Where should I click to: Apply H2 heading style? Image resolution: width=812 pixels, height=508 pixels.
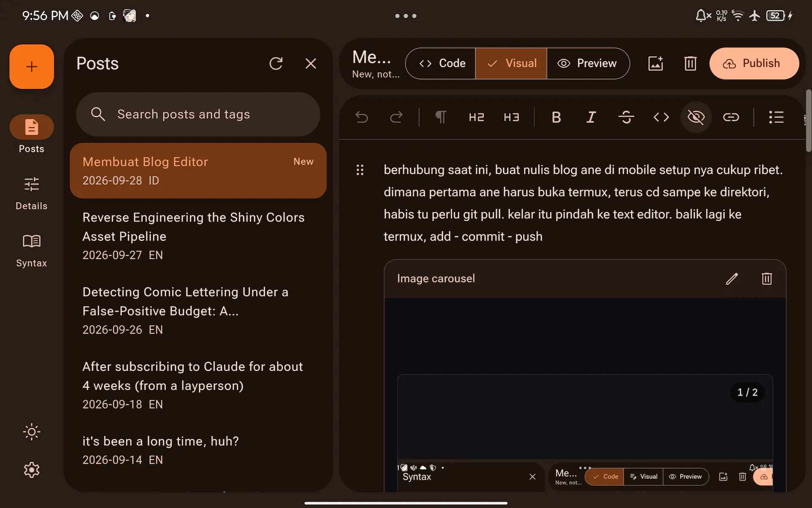tap(476, 117)
